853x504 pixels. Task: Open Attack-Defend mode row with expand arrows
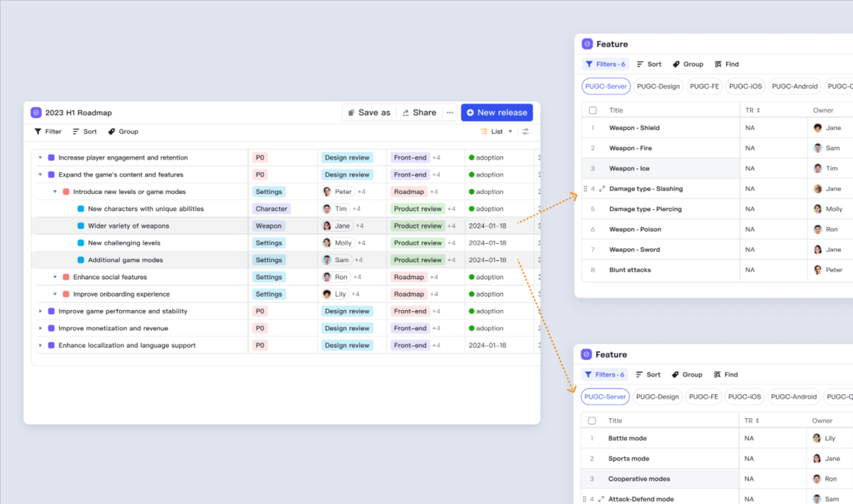click(x=602, y=499)
